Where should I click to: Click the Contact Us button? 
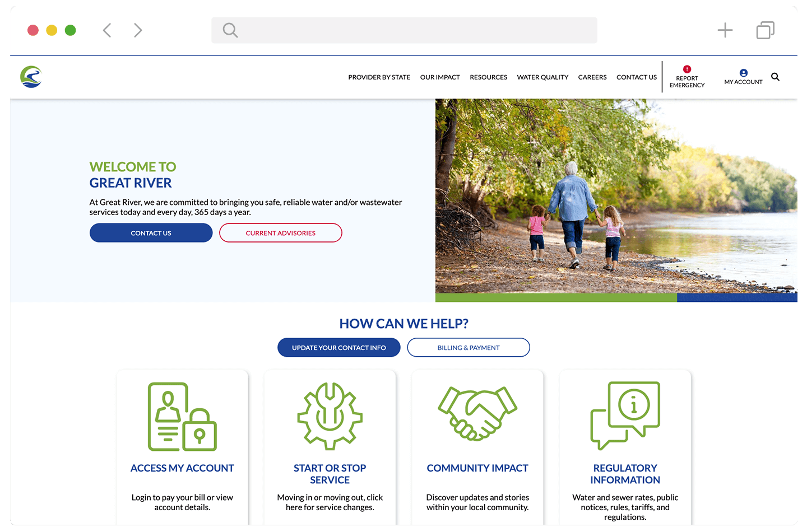click(x=151, y=232)
